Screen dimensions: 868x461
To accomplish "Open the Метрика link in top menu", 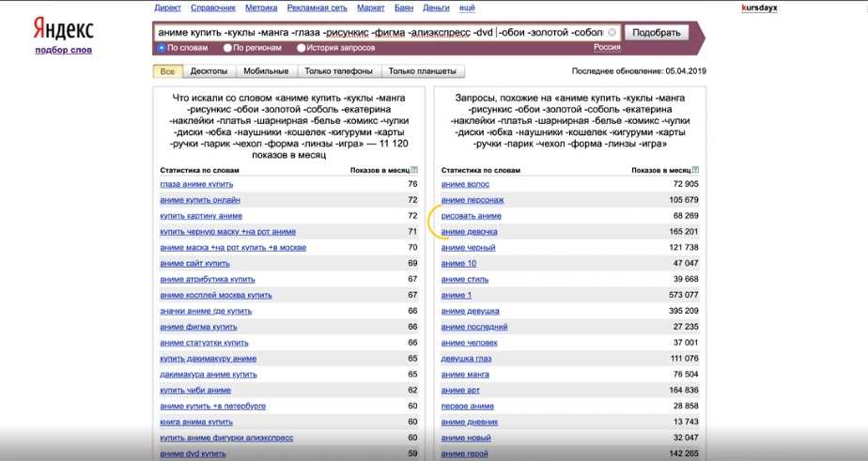I will click(260, 8).
